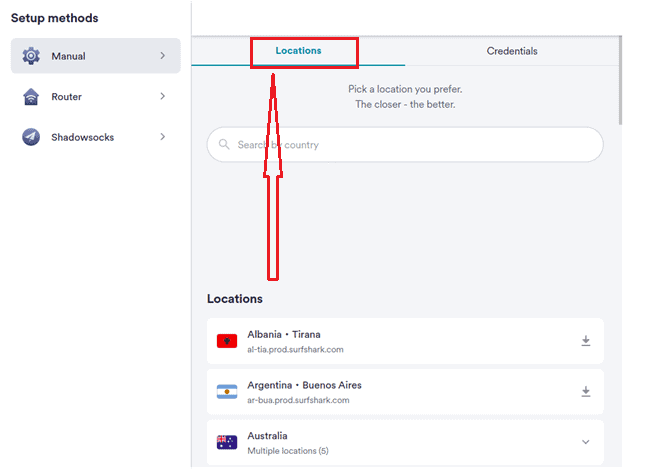Click the Router icon in sidebar

click(31, 97)
